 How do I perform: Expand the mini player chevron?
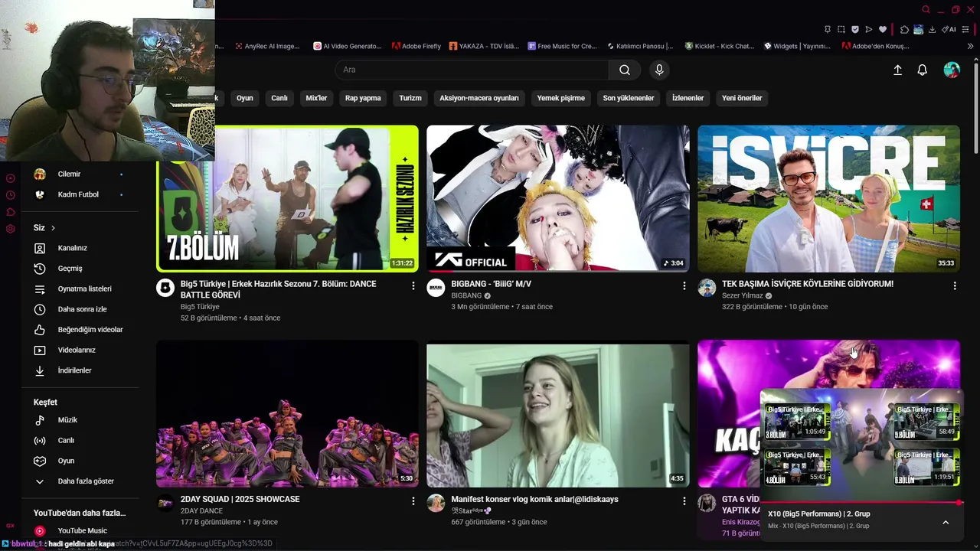[946, 523]
